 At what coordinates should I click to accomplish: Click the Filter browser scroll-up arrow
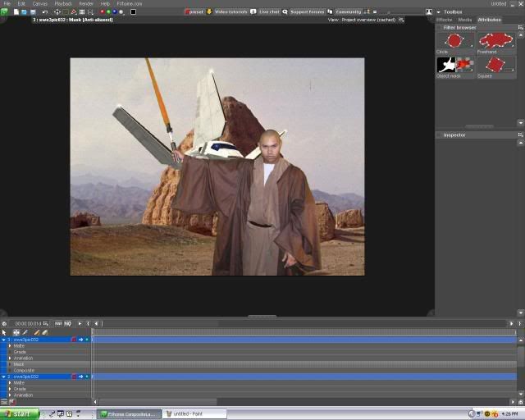click(x=521, y=35)
